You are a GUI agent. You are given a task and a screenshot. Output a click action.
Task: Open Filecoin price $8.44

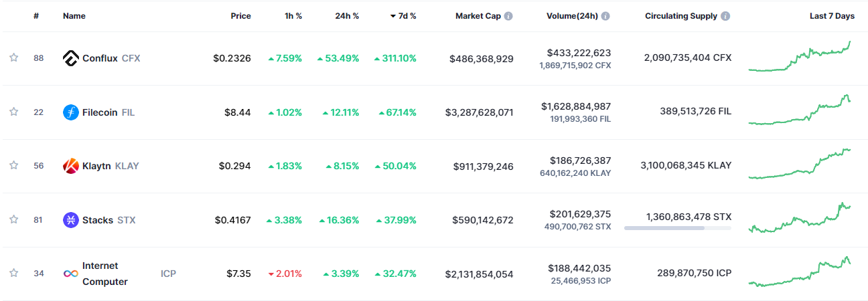238,112
